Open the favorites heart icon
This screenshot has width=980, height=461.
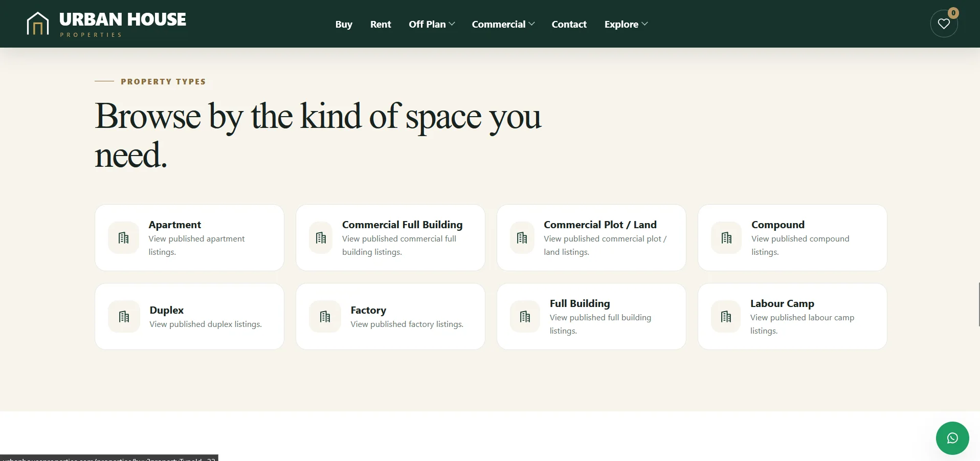[944, 24]
